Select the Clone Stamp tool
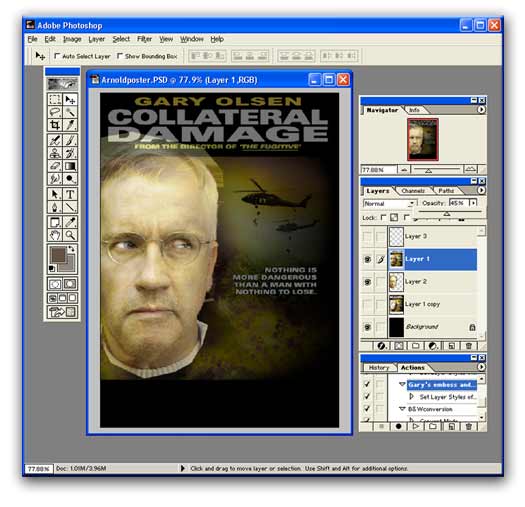This screenshot has height=507, width=525. 55,153
